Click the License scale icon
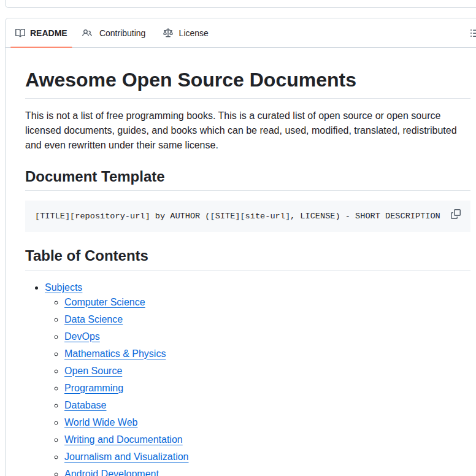The width and height of the screenshot is (476, 476). coord(168,33)
